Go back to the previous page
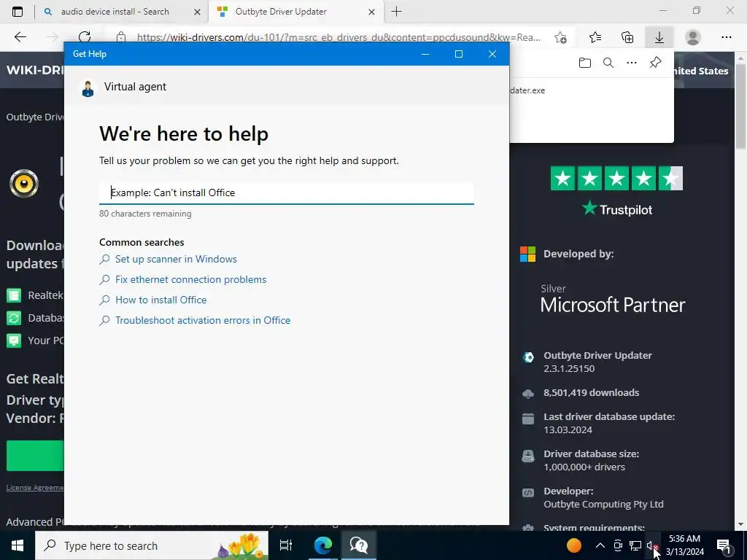747x560 pixels. click(20, 37)
